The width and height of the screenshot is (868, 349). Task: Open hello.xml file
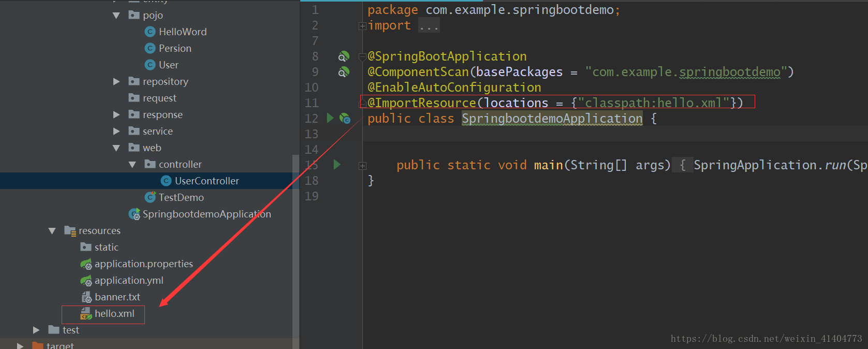(114, 313)
